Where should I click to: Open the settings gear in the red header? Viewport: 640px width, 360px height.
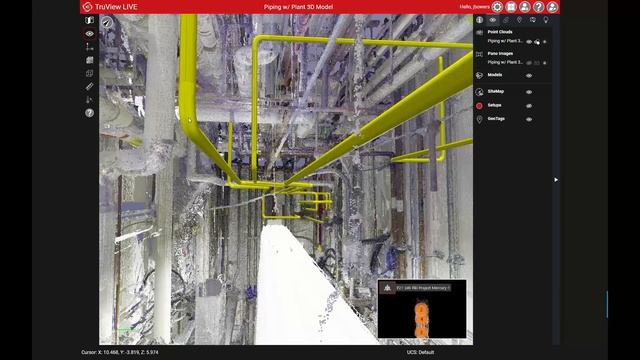(497, 7)
